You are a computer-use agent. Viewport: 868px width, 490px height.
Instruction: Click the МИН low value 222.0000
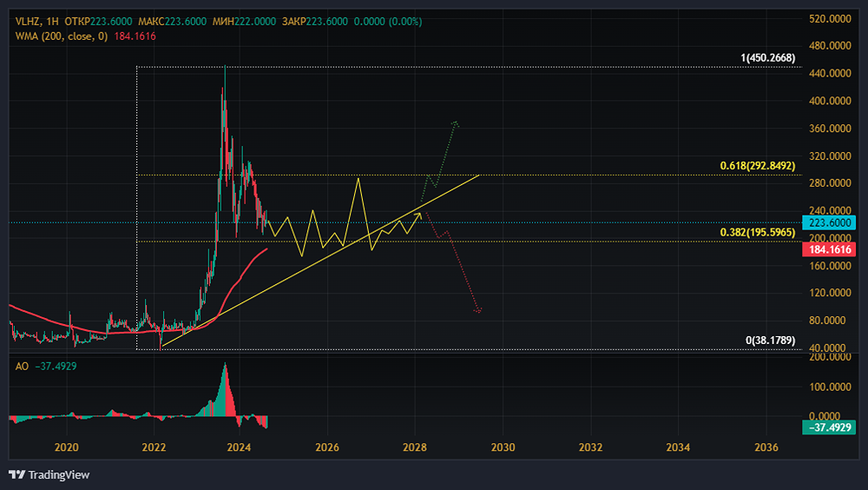255,22
